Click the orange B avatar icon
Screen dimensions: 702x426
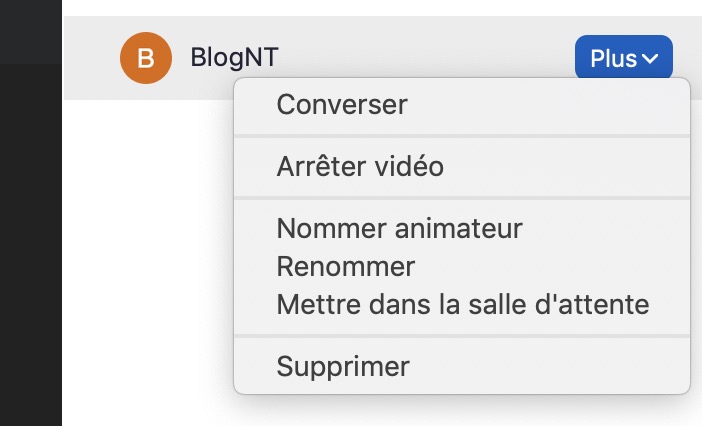tap(145, 59)
